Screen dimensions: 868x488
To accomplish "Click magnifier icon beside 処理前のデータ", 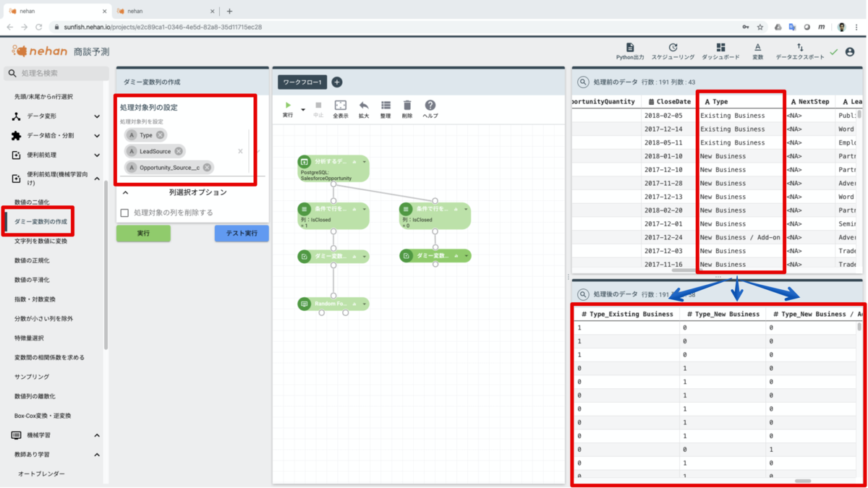I will (x=583, y=82).
